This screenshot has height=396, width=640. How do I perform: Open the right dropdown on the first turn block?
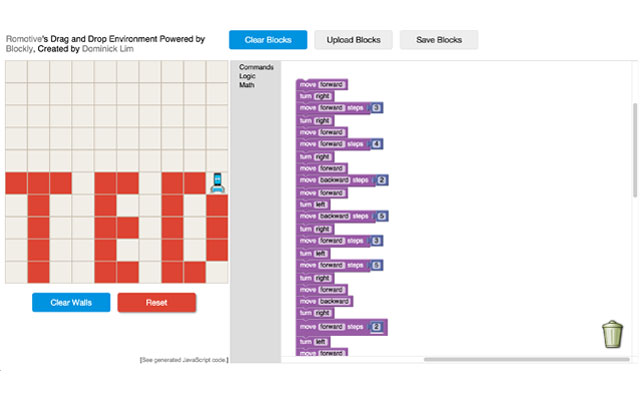pyautogui.click(x=322, y=96)
